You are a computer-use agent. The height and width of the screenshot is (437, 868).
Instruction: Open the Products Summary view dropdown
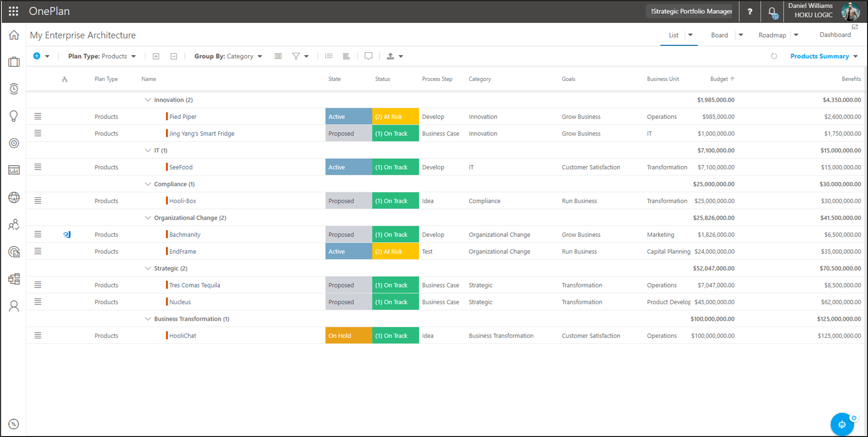[824, 56]
